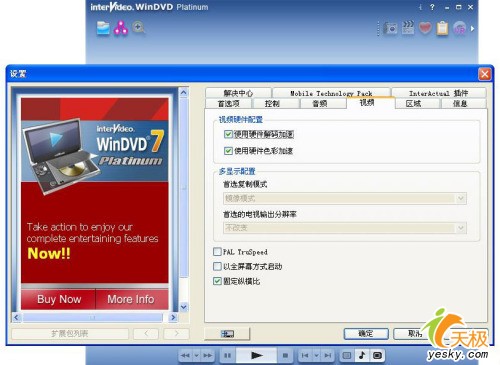Open media file with folder icon

103,28
